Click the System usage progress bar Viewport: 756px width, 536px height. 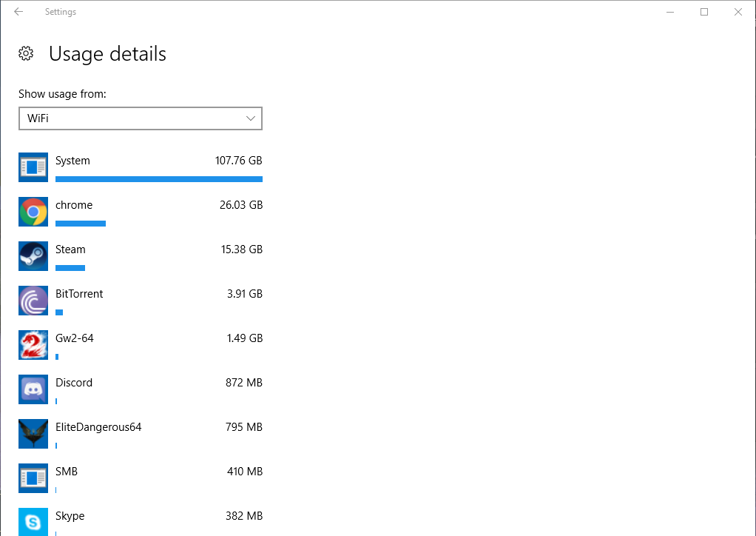pyautogui.click(x=159, y=179)
